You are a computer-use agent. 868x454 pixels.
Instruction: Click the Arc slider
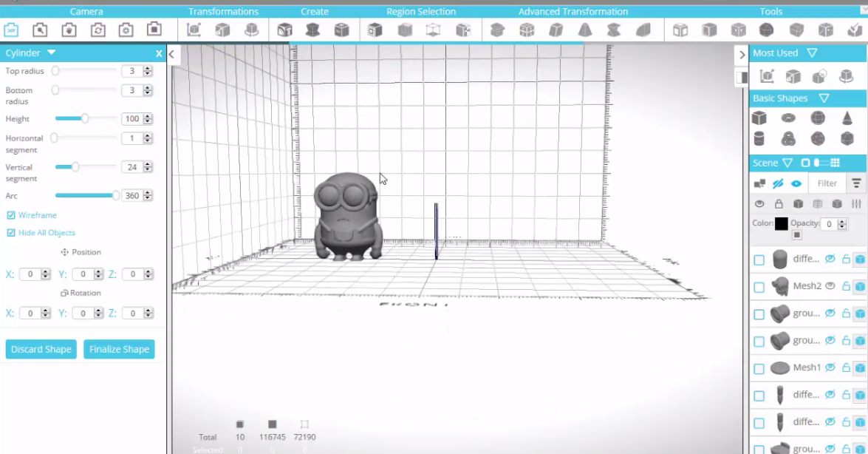pos(86,195)
